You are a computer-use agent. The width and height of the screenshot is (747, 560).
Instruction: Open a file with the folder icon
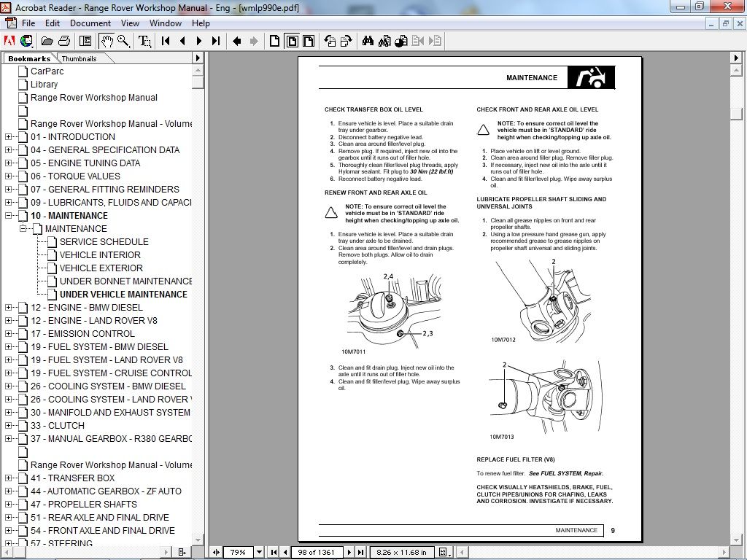pos(47,41)
